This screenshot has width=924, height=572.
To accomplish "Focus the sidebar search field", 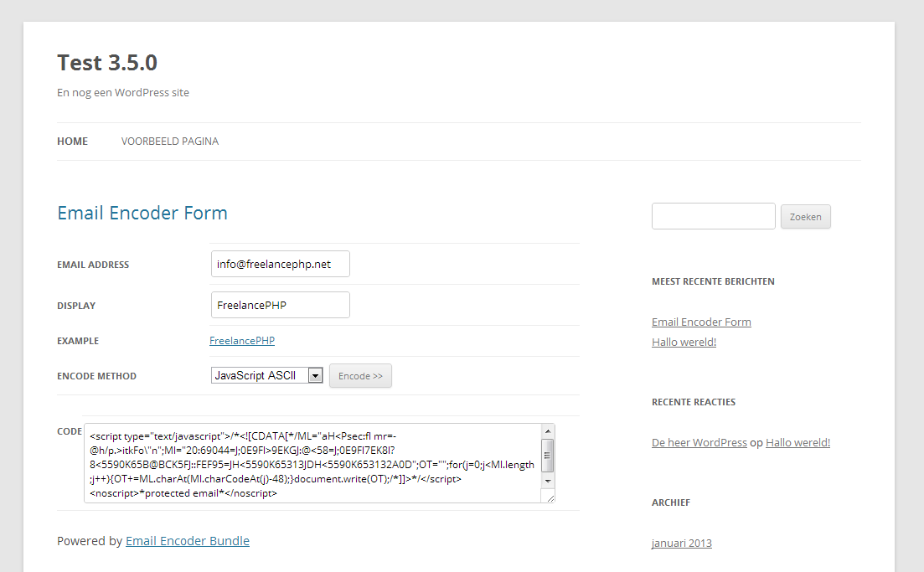I will [714, 216].
